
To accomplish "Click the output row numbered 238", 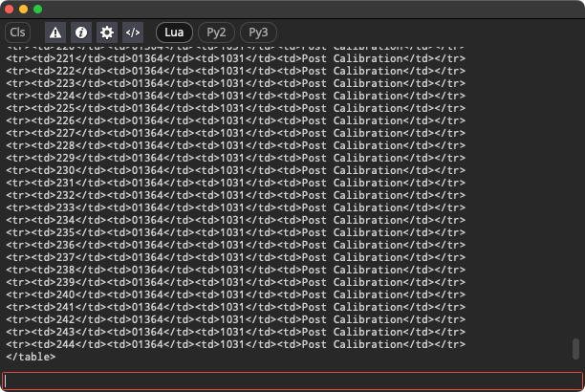I will (236, 270).
